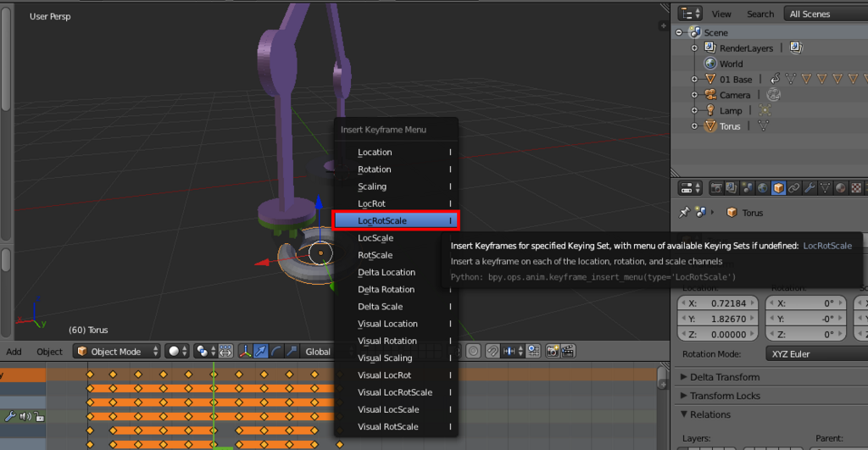Choose Location in Insert Keyframe Menu

[x=396, y=152]
